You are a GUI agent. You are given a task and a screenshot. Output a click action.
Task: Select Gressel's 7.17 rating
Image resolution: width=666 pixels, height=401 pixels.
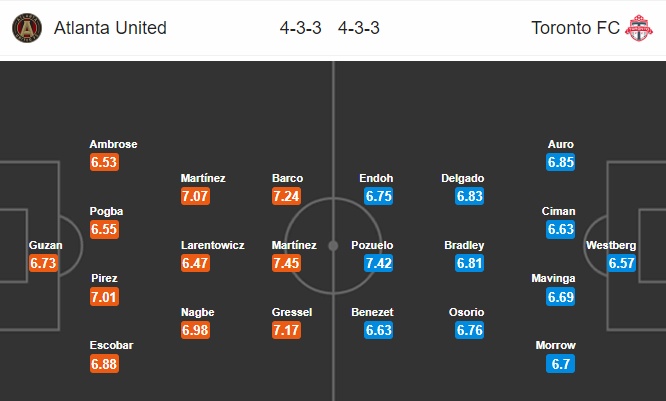tap(286, 330)
